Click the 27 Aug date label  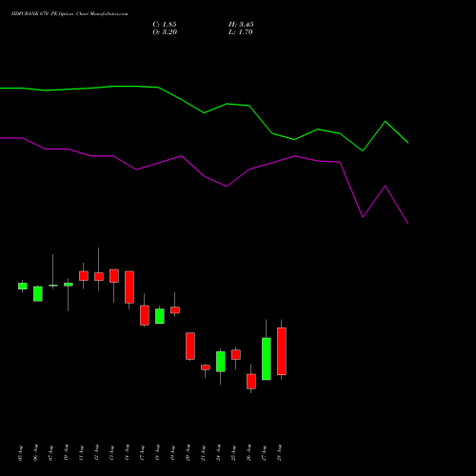point(264,453)
